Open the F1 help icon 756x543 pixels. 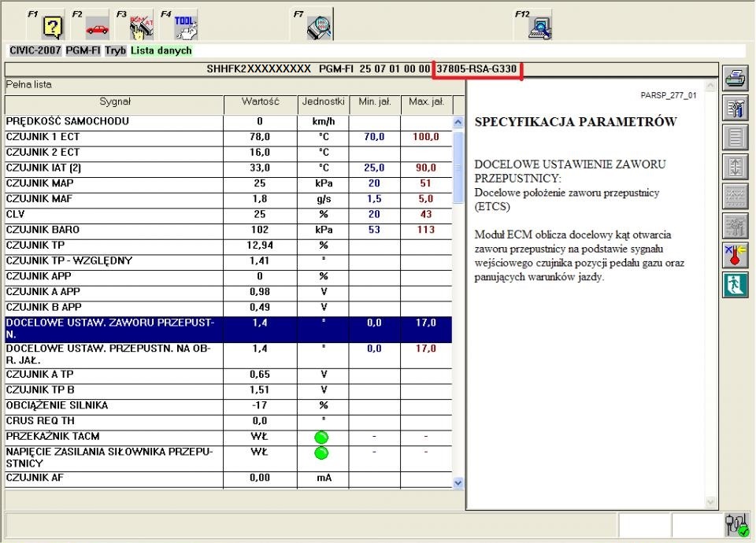53,27
